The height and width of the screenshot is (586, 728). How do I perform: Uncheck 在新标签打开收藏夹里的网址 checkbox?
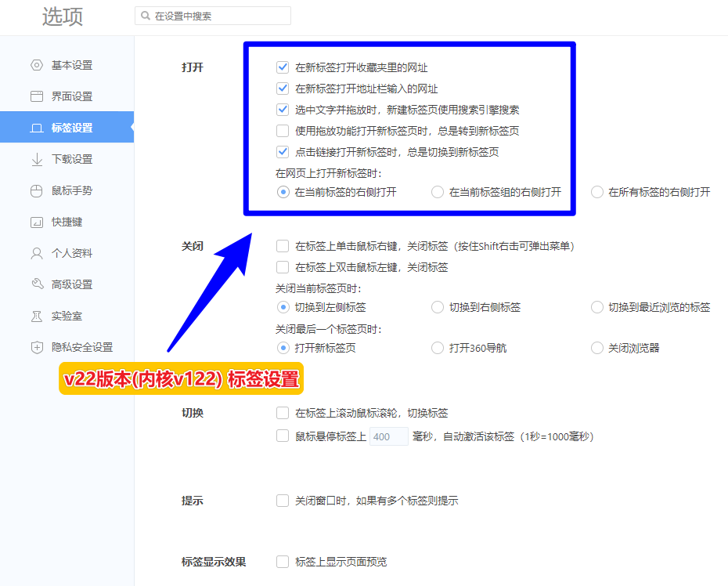coord(283,67)
